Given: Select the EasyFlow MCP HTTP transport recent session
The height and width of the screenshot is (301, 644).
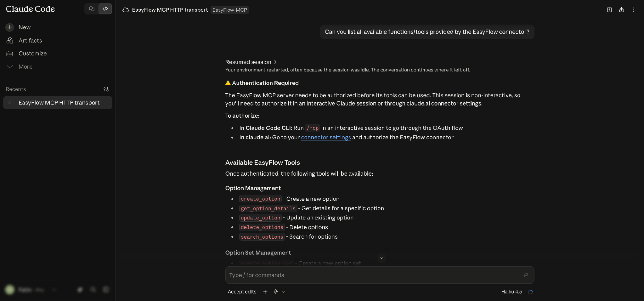Looking at the screenshot, I should coord(58,103).
